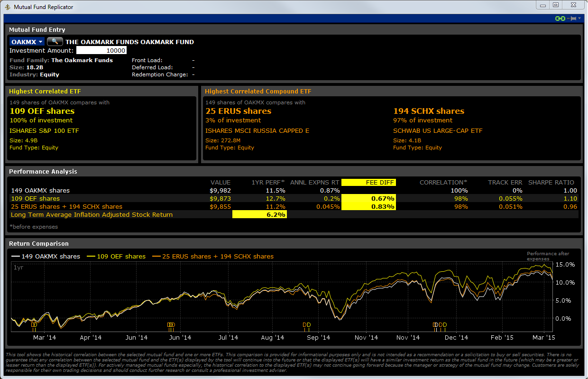Click the Return Comparison panel title
Viewport: 588px width, 379px height.
(39, 243)
